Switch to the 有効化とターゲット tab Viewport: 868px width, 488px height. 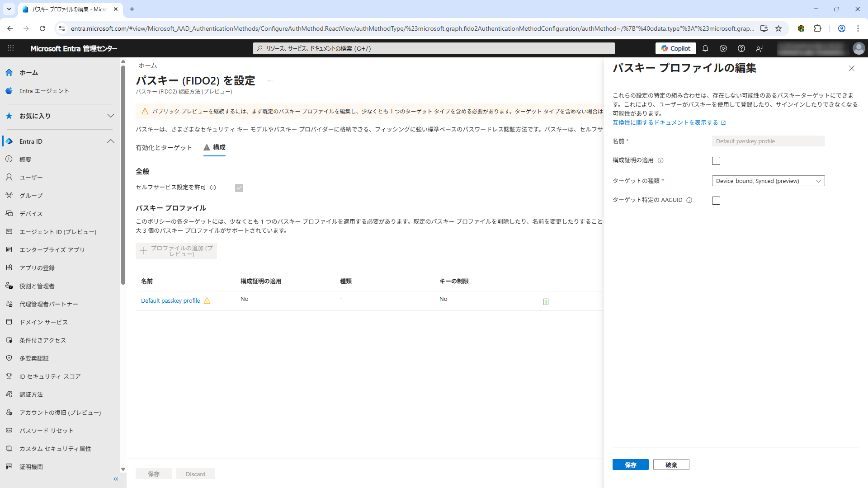coord(164,148)
